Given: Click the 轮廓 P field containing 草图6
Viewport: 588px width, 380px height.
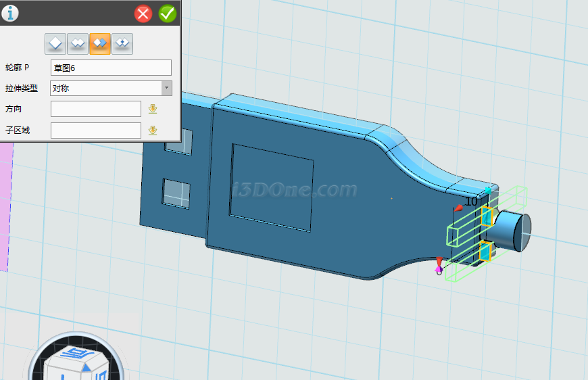Looking at the screenshot, I should pos(111,68).
